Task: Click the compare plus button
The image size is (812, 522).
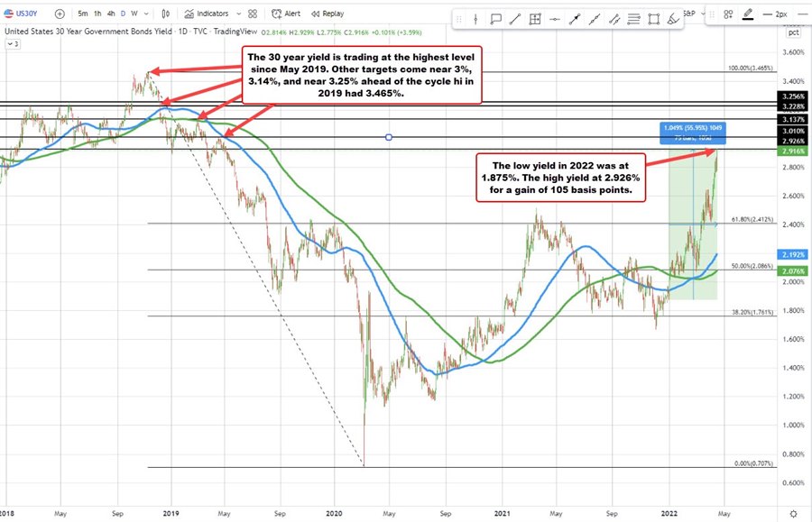Action: tap(59, 14)
